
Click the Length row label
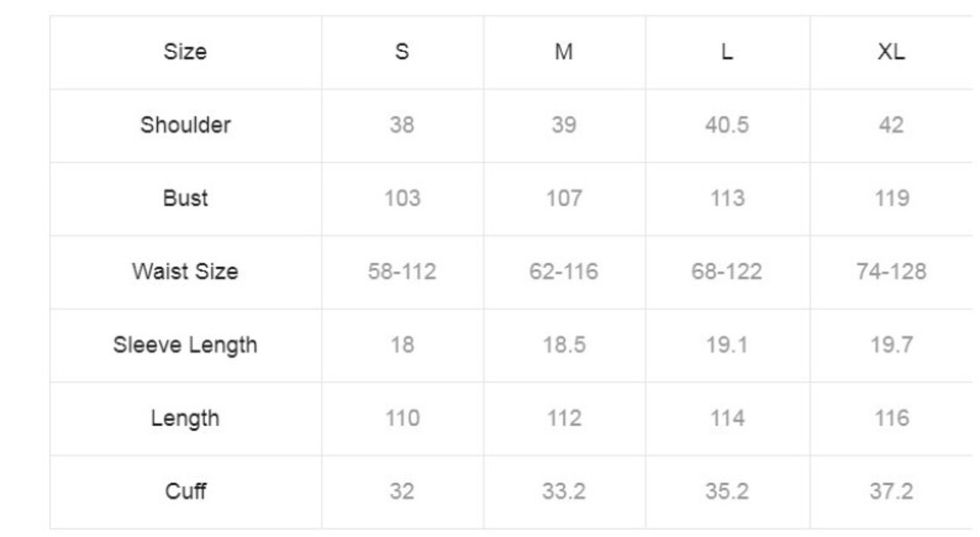click(185, 418)
